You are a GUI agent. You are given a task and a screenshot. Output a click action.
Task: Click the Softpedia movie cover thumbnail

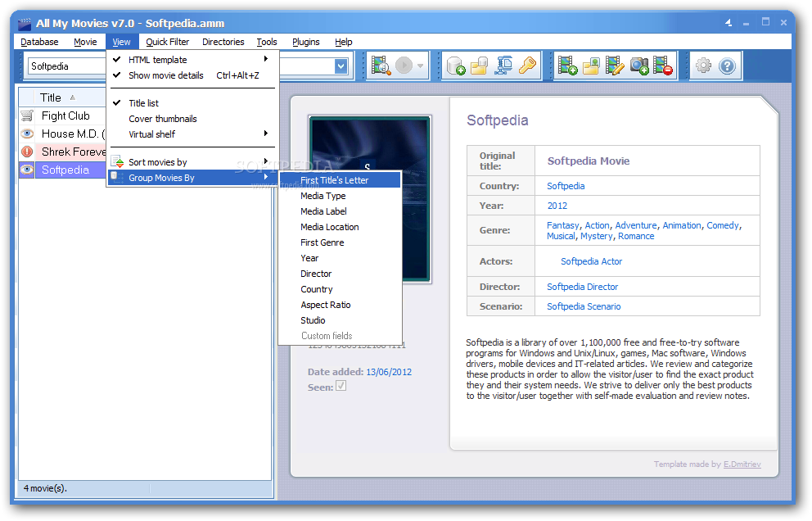pyautogui.click(x=370, y=199)
